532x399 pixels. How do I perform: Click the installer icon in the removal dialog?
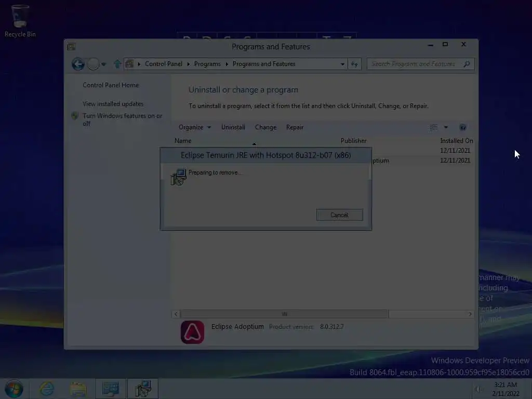(x=179, y=177)
